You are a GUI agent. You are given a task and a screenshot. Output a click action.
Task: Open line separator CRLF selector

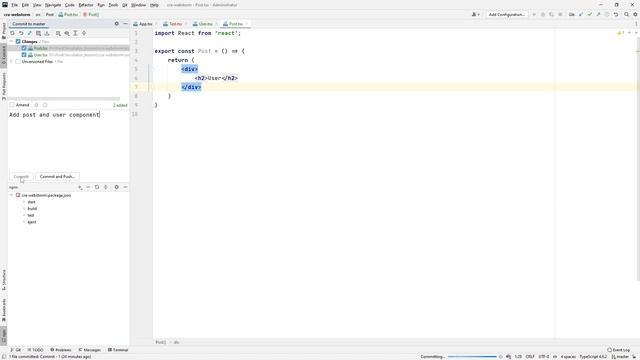tap(530, 357)
